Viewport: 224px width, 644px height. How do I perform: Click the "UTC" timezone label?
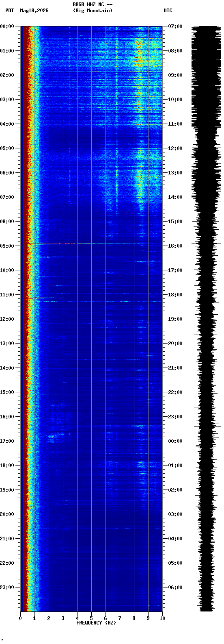click(168, 11)
